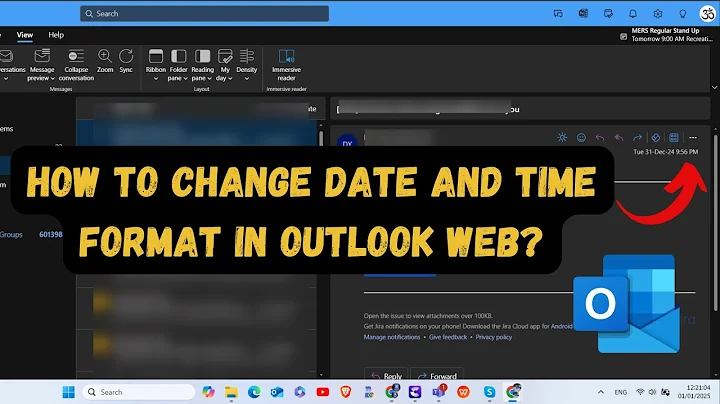720x404 pixels.
Task: Open More actions ellipsis on the email
Action: [x=693, y=137]
